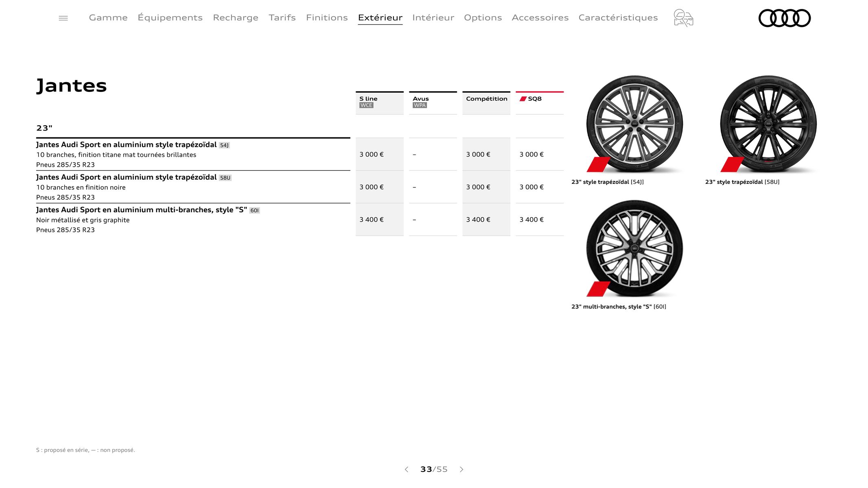868x488 pixels.
Task: Click the '23" style trapézoïdal [54J]' caption
Action: 608,182
